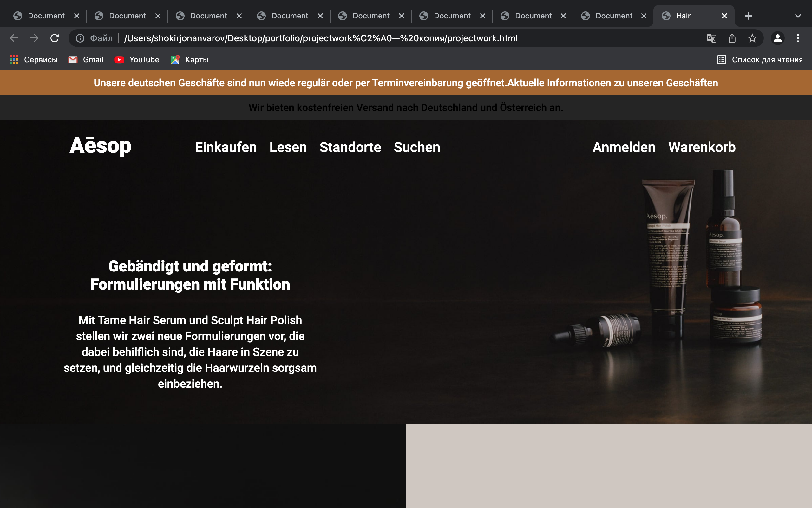Image resolution: width=812 pixels, height=508 pixels.
Task: Open a new tab with the plus button
Action: [748, 16]
